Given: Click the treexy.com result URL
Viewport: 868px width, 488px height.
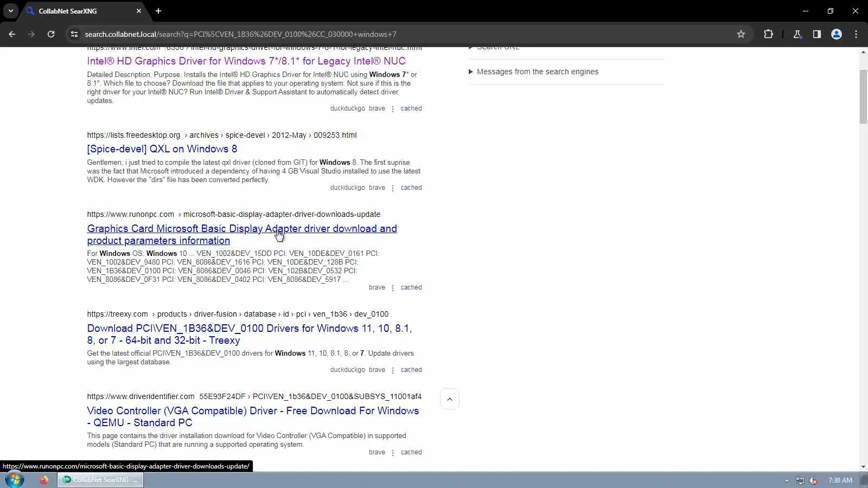Looking at the screenshot, I should [238, 314].
